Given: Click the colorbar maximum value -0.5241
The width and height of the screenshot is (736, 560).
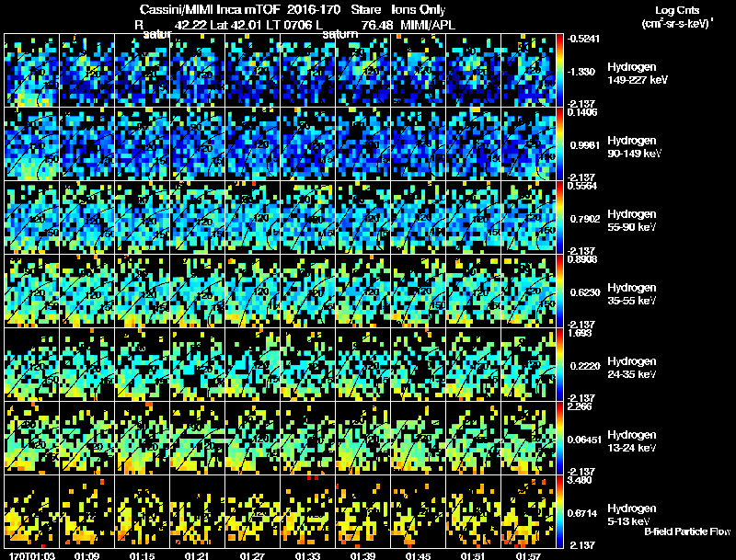Looking at the screenshot, I should (x=582, y=39).
